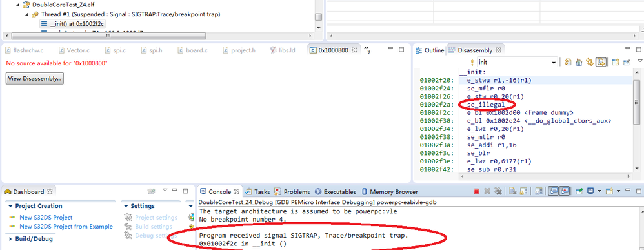This screenshot has width=644, height=250.
Task: Click New S32DS Project from Example link
Action: pos(66,227)
